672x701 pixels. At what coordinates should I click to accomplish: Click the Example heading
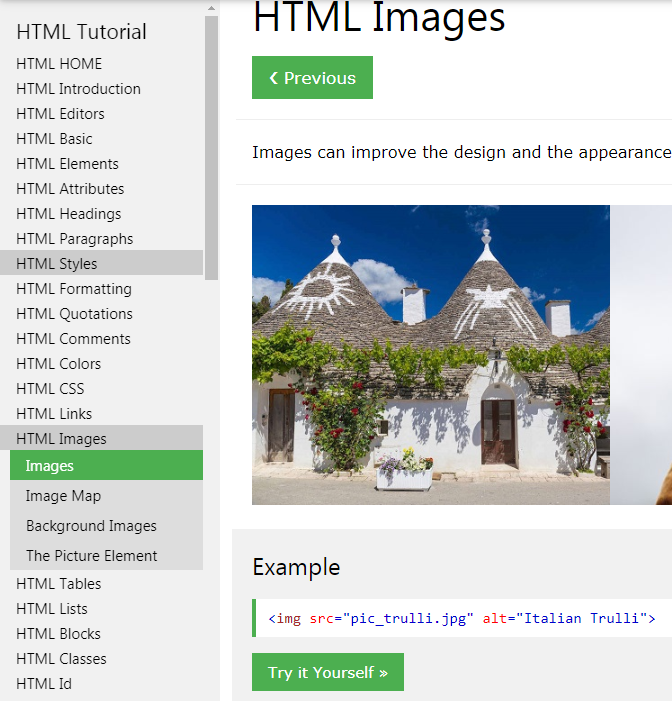coord(296,567)
